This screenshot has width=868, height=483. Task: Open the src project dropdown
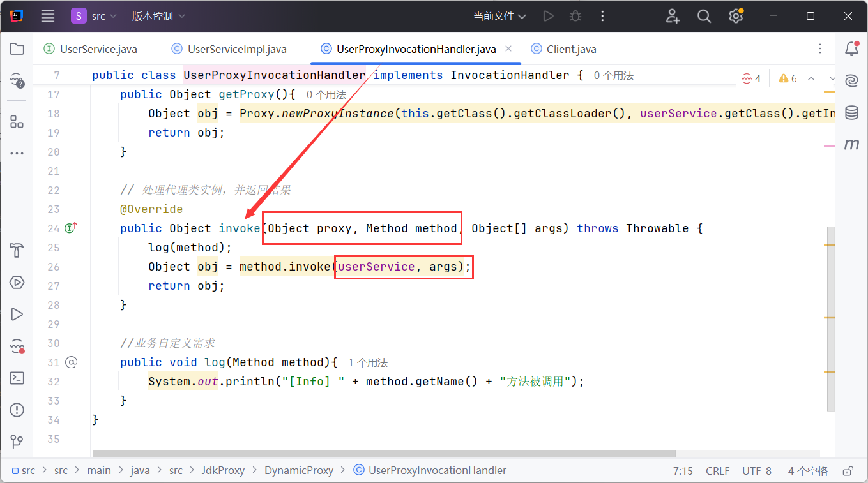(95, 17)
